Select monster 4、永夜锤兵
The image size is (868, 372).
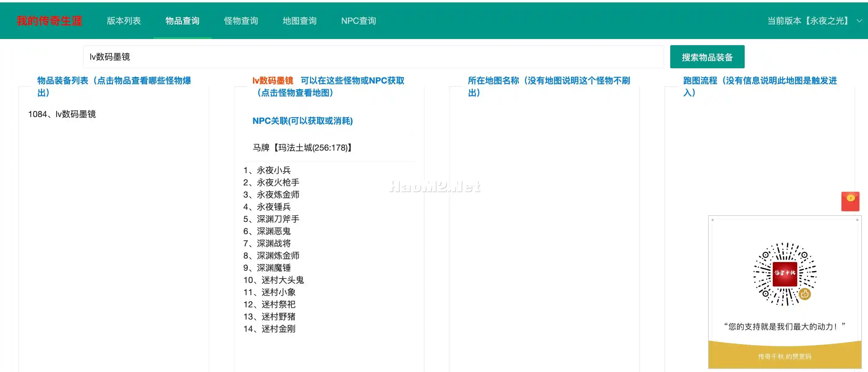click(x=267, y=207)
